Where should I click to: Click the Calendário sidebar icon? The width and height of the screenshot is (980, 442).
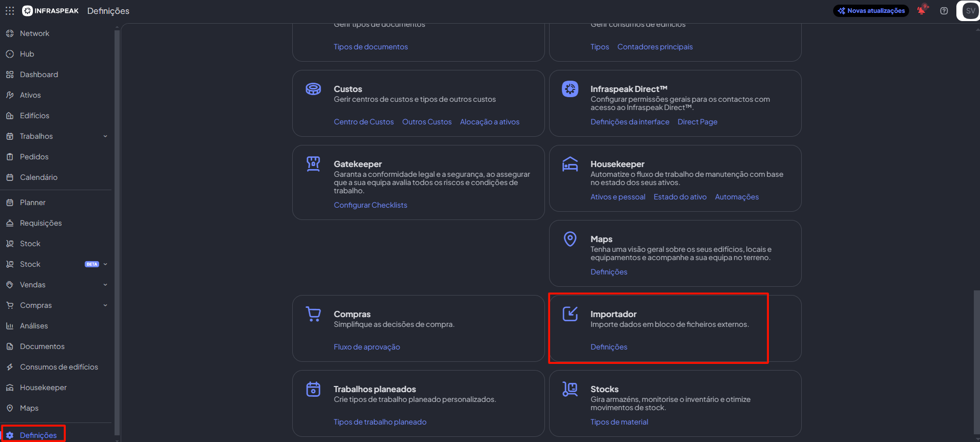click(x=10, y=177)
